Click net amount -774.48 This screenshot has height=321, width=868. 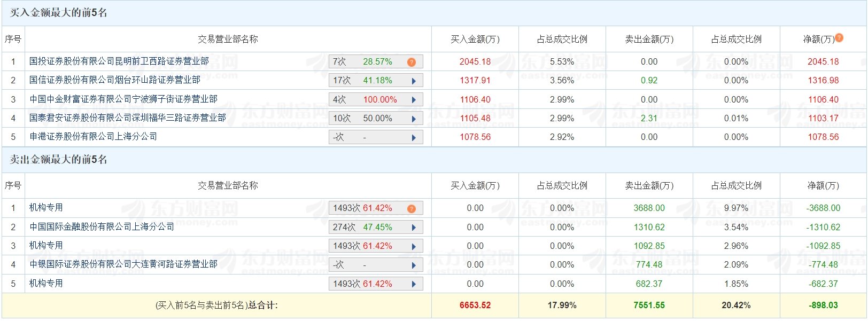click(823, 265)
